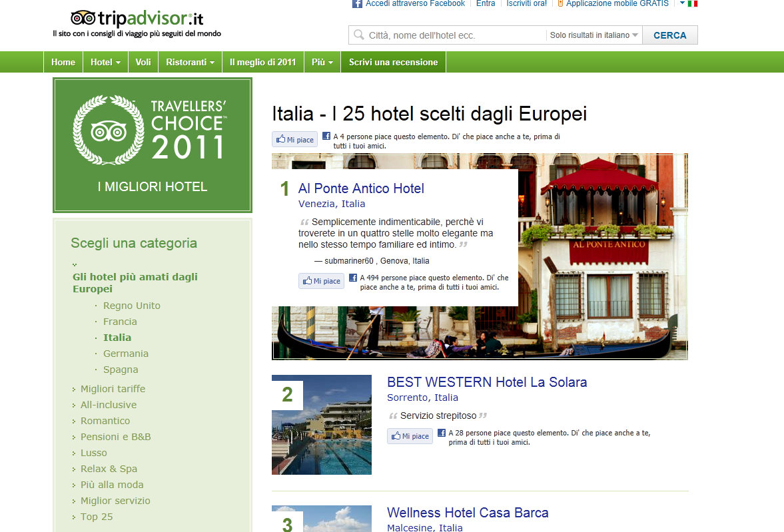This screenshot has height=532, width=784.
Task: Open the Hotel dropdown menu
Action: 105,62
